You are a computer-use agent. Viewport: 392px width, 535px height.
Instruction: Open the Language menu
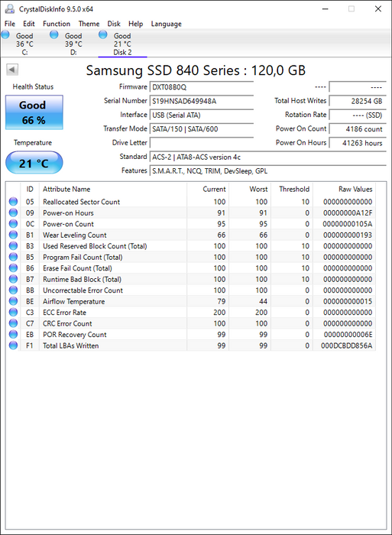click(x=166, y=24)
